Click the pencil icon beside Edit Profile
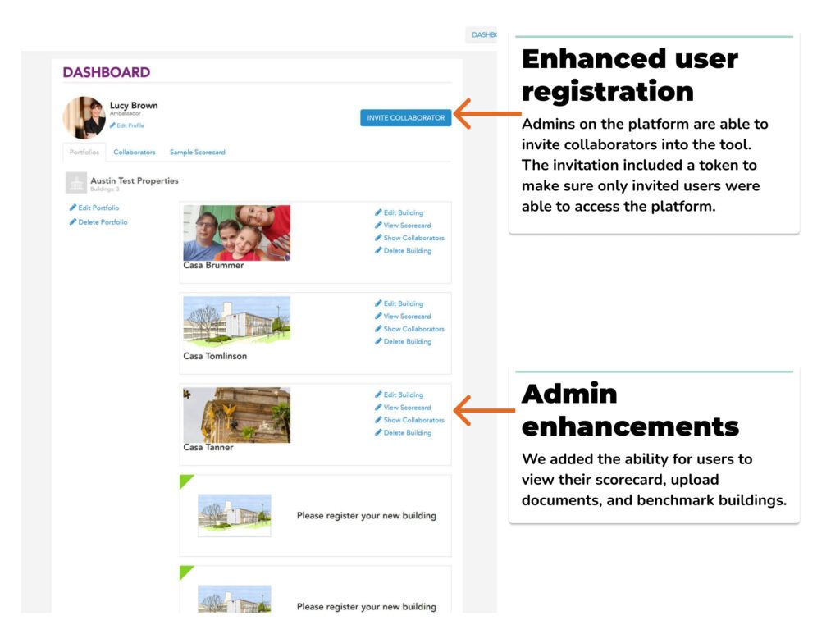The width and height of the screenshot is (840, 634). [112, 125]
